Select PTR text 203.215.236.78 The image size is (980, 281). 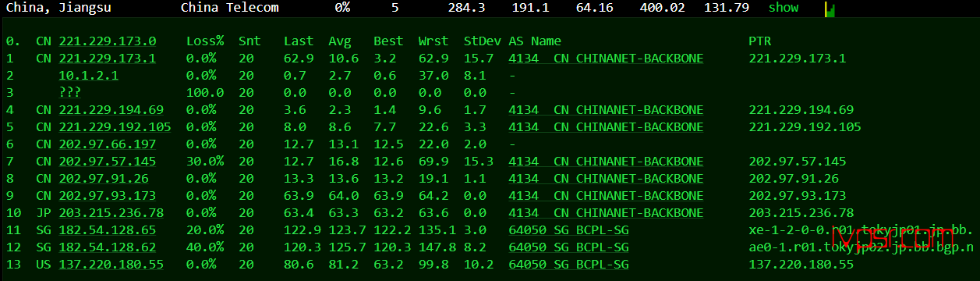(x=801, y=212)
